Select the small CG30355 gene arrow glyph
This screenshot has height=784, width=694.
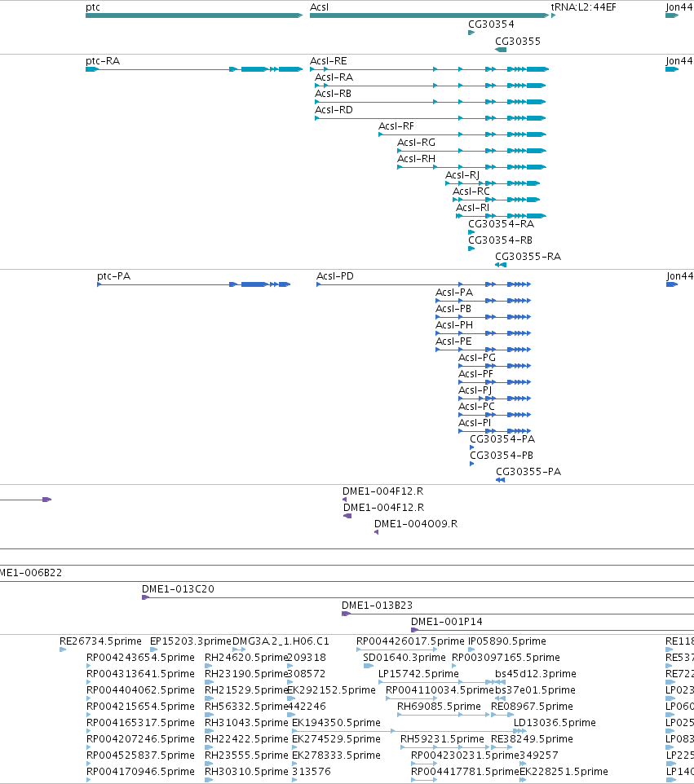pos(501,50)
